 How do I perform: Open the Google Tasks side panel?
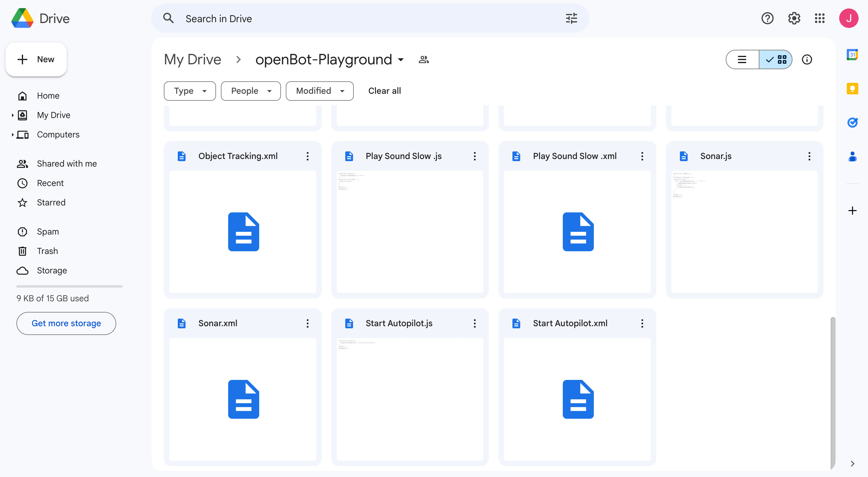point(852,122)
